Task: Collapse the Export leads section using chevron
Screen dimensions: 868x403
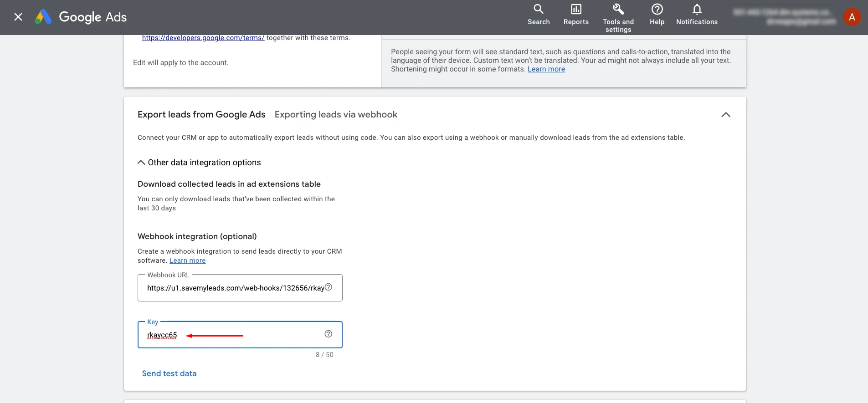Action: 726,115
